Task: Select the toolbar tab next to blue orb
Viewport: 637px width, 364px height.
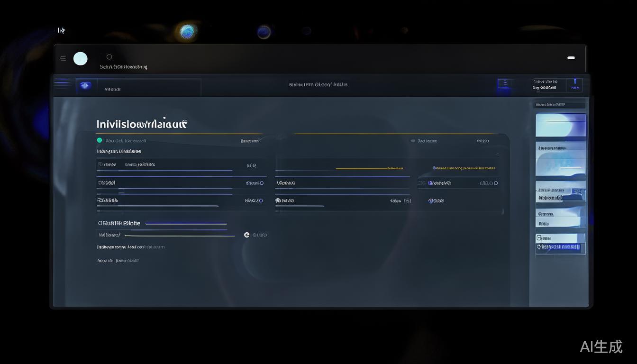Action: (113, 89)
